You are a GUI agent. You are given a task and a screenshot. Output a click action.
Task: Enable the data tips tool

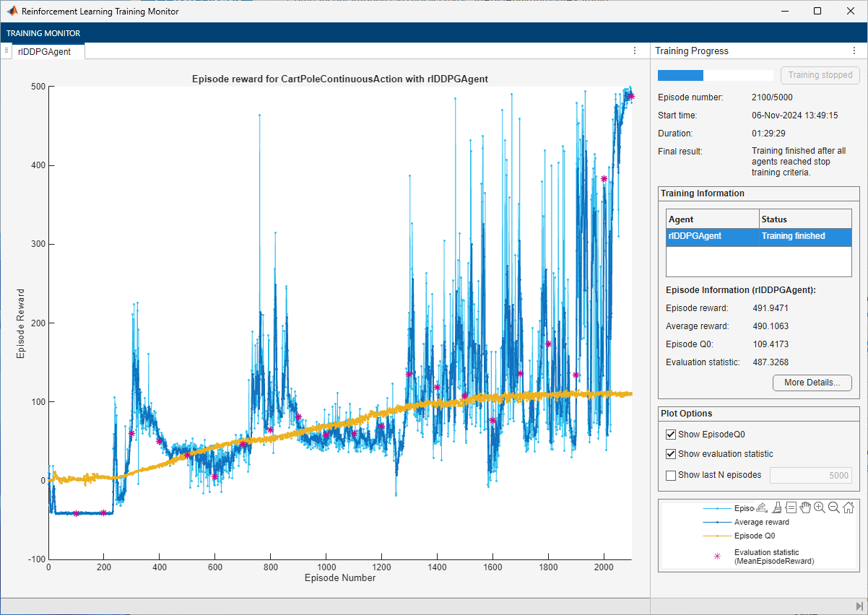point(791,507)
